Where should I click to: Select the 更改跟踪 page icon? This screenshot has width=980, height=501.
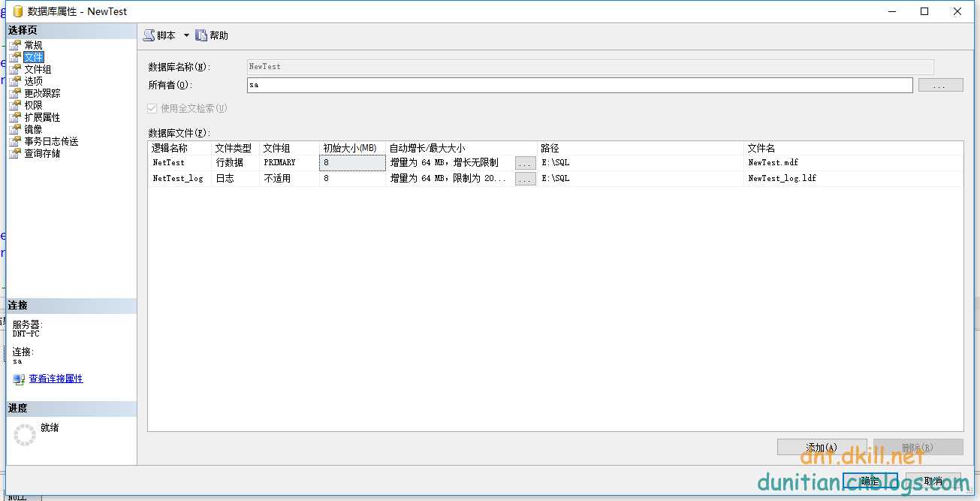click(x=15, y=93)
